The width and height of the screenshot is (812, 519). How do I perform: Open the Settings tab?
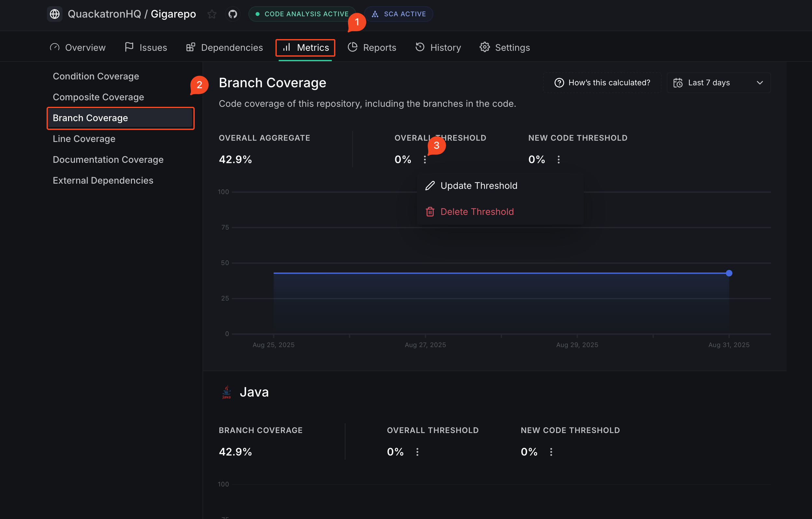[505, 48]
